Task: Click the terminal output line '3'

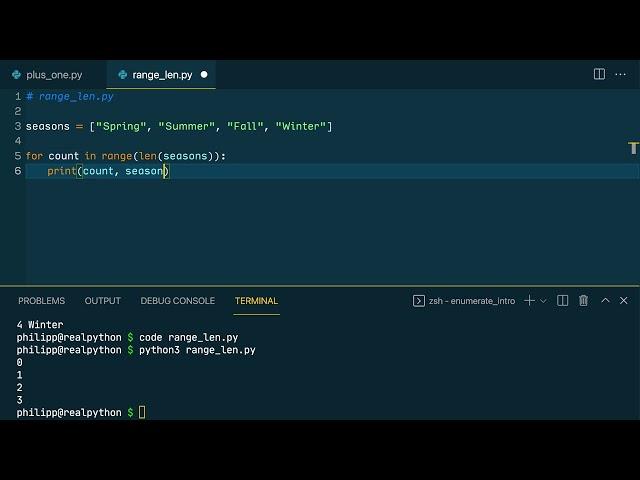Action: click(x=20, y=400)
